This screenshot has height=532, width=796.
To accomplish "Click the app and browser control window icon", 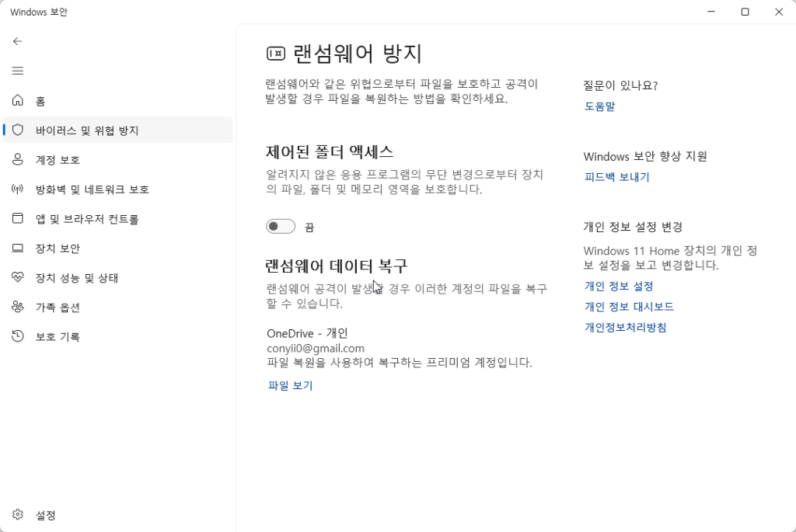I will click(x=18, y=218).
